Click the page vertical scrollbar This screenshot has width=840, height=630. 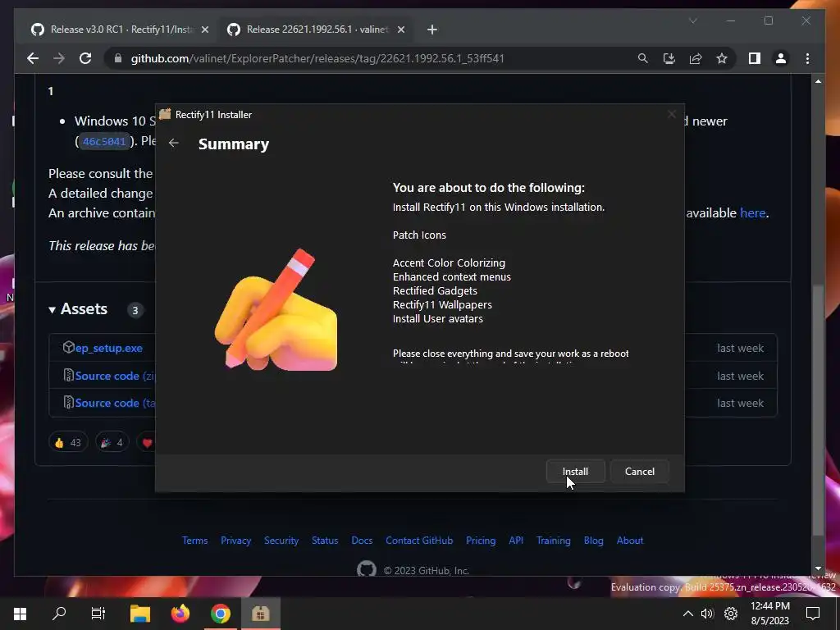818,410
